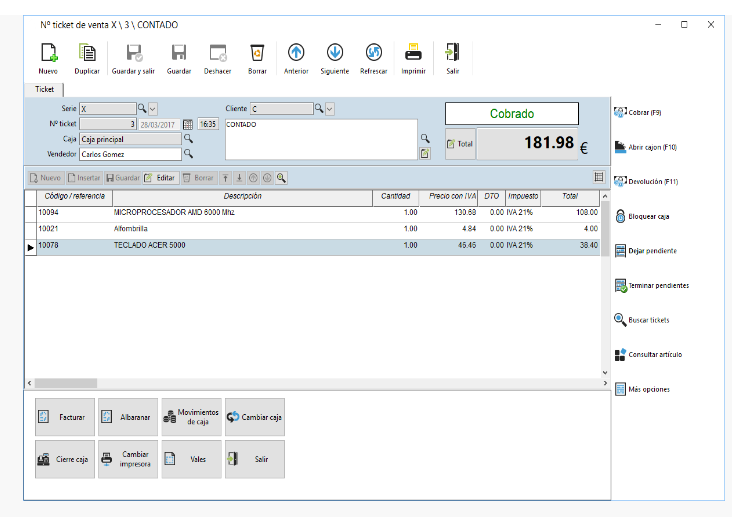Screen dimensions: 732x517
Task: Undo changes with Deshacer
Action: tap(218, 58)
